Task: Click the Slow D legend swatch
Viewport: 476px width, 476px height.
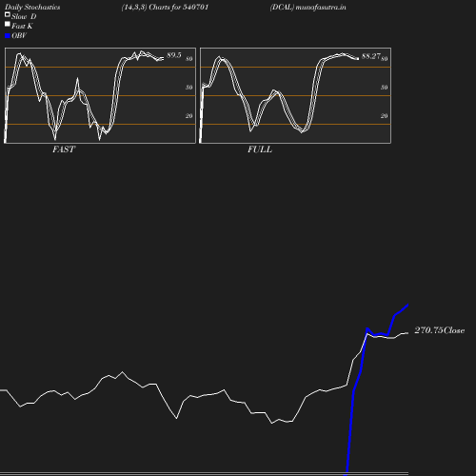Action: [8, 14]
